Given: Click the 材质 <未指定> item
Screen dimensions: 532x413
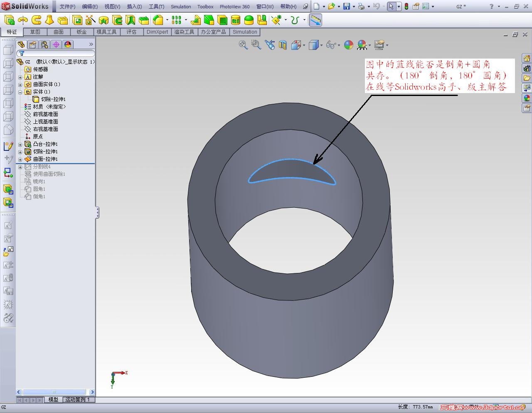Looking at the screenshot, I should (x=49, y=107).
